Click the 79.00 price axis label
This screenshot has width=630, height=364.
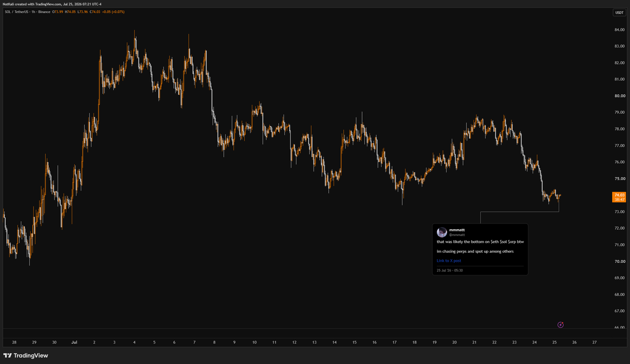618,112
